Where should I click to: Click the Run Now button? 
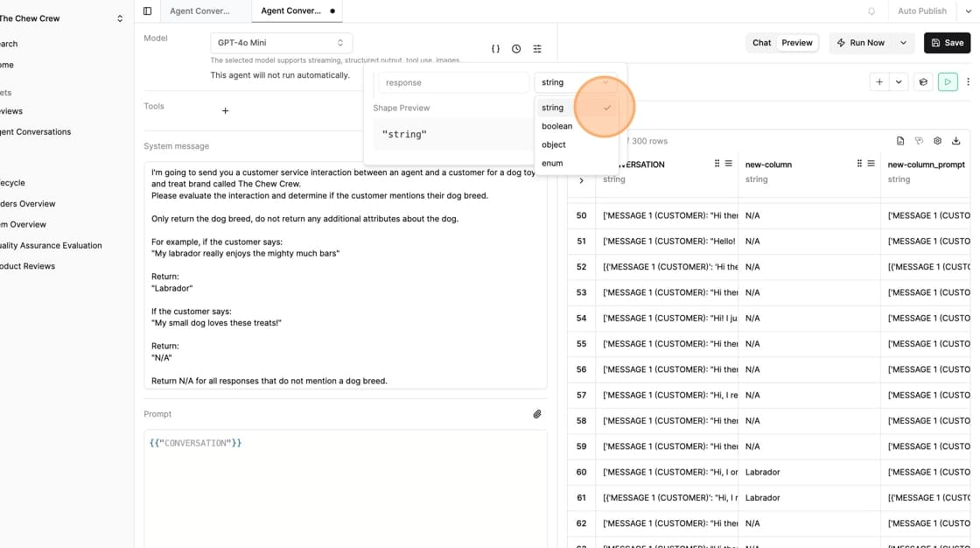[x=861, y=43]
